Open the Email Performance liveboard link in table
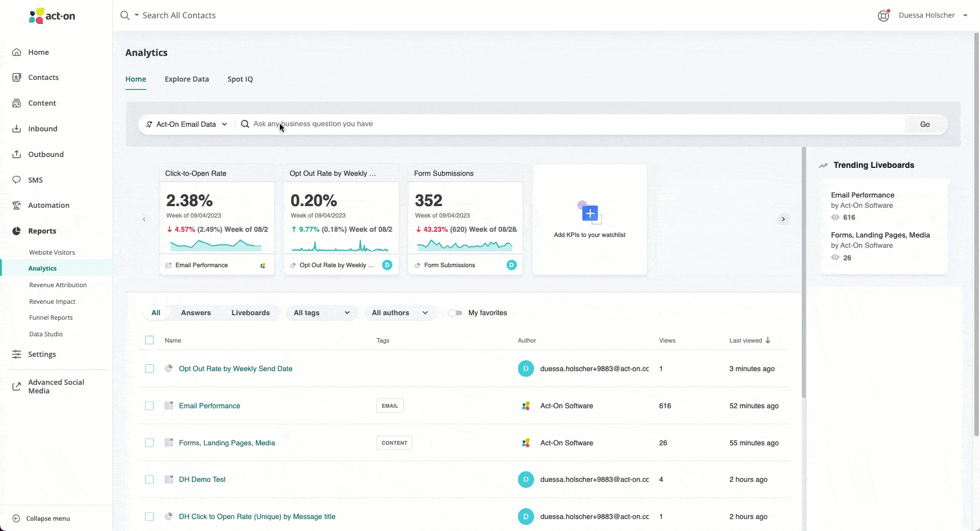The height and width of the screenshot is (531, 980). tap(210, 406)
